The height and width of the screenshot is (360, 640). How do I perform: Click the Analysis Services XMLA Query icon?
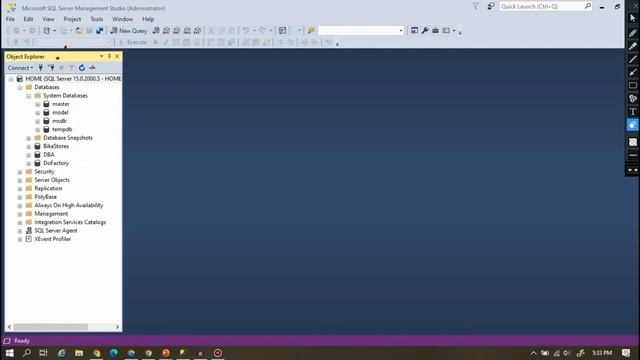point(187,31)
